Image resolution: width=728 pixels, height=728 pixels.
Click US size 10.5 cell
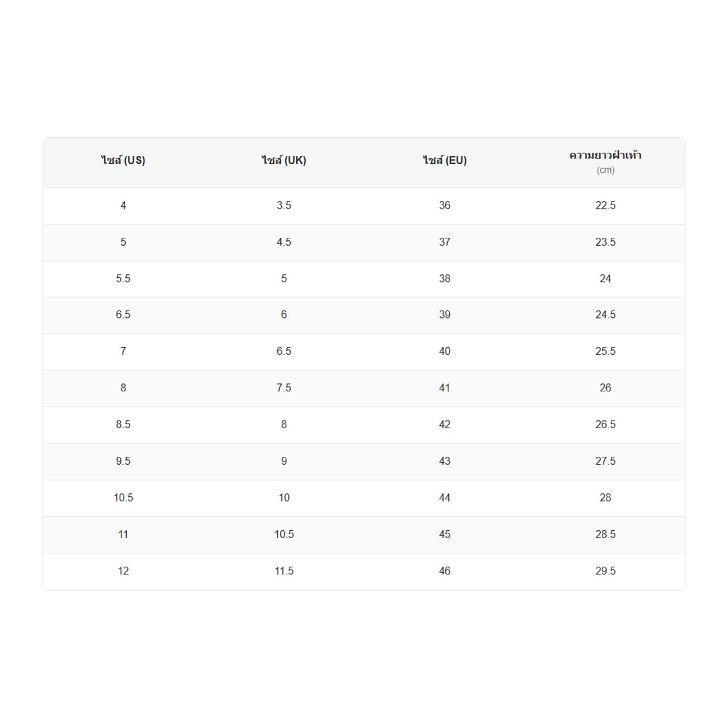click(x=123, y=498)
